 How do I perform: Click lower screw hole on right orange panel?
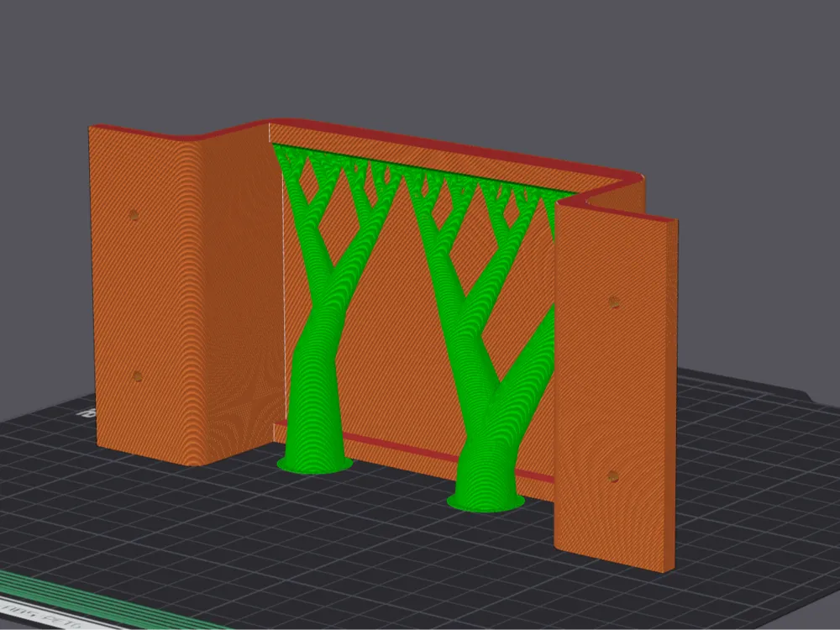[x=613, y=476]
